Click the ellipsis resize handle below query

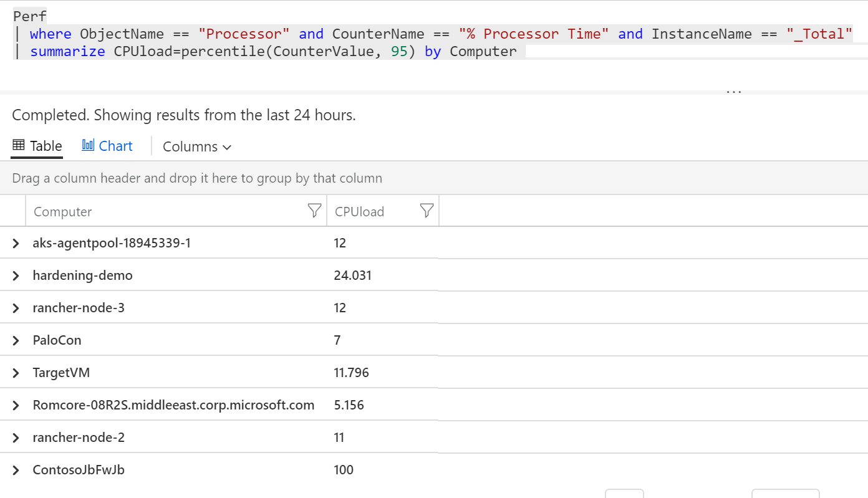tap(734, 91)
